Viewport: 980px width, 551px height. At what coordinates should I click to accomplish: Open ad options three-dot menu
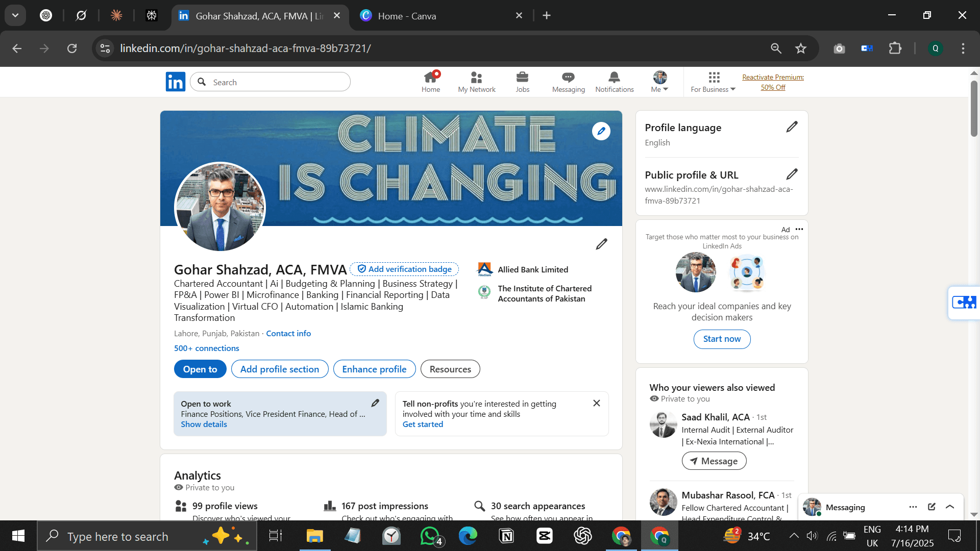pyautogui.click(x=799, y=229)
